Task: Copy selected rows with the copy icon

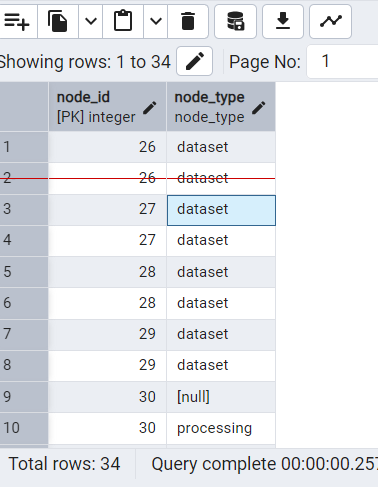Action: coord(58,22)
